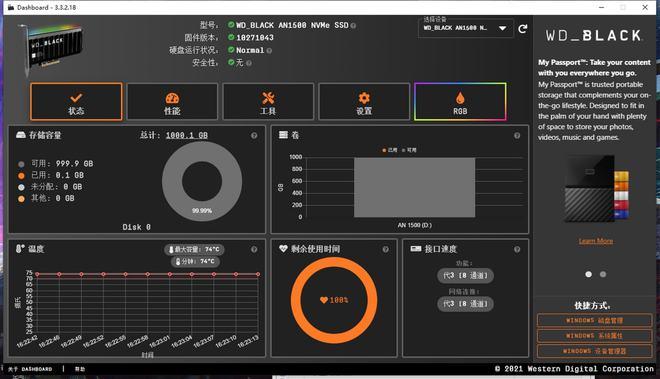This screenshot has width=660, height=379.
Task: Open the WD_BLACK AN1500 device selector dropdown
Action: 466,28
